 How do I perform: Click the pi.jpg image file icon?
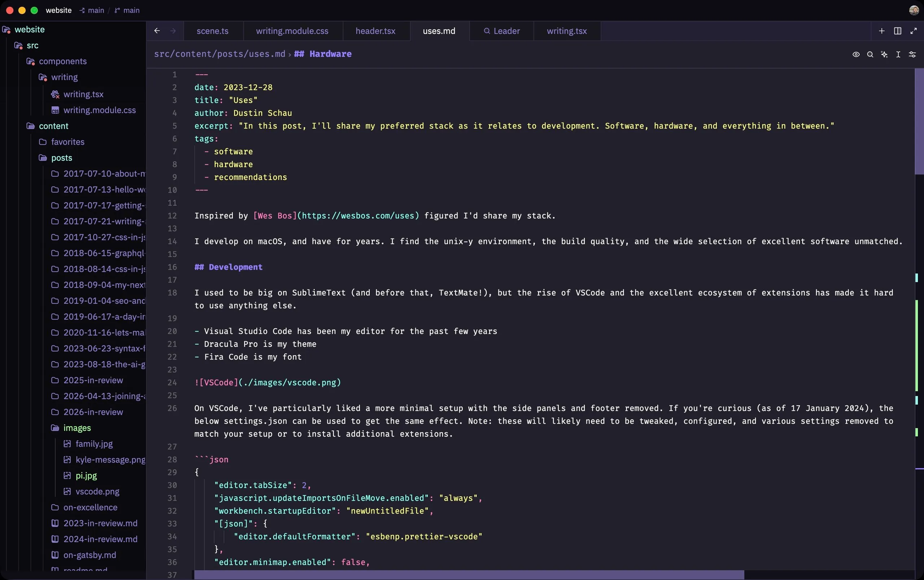point(67,476)
